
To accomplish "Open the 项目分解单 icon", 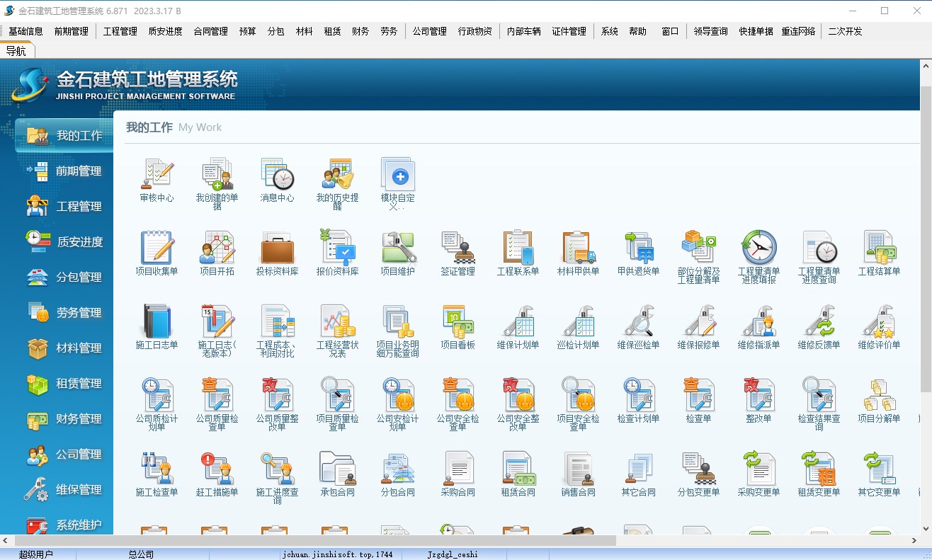I will pos(879,395).
